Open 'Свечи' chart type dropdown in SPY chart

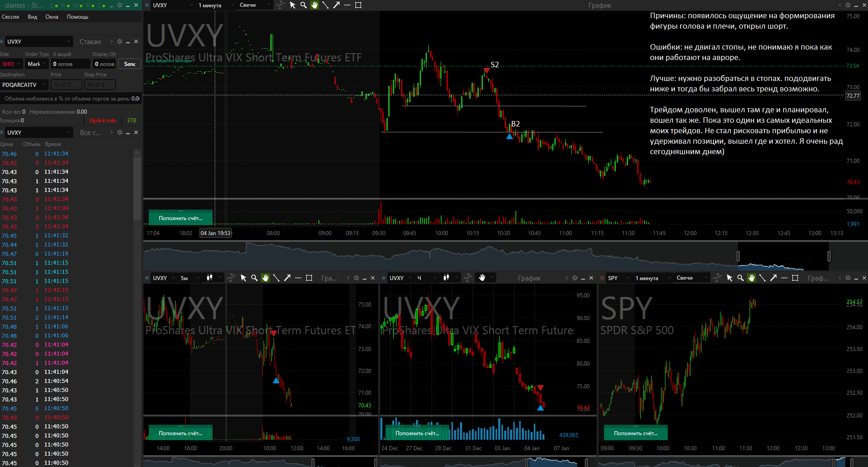coord(692,278)
